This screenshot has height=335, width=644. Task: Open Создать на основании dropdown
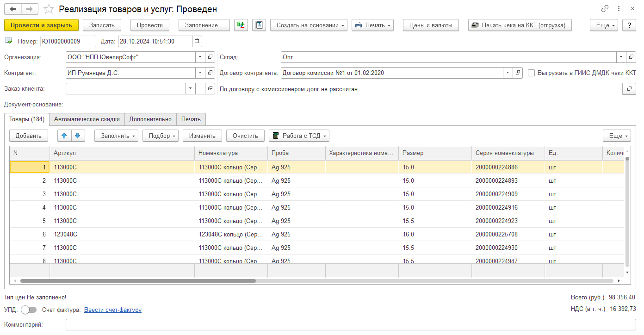click(x=309, y=25)
